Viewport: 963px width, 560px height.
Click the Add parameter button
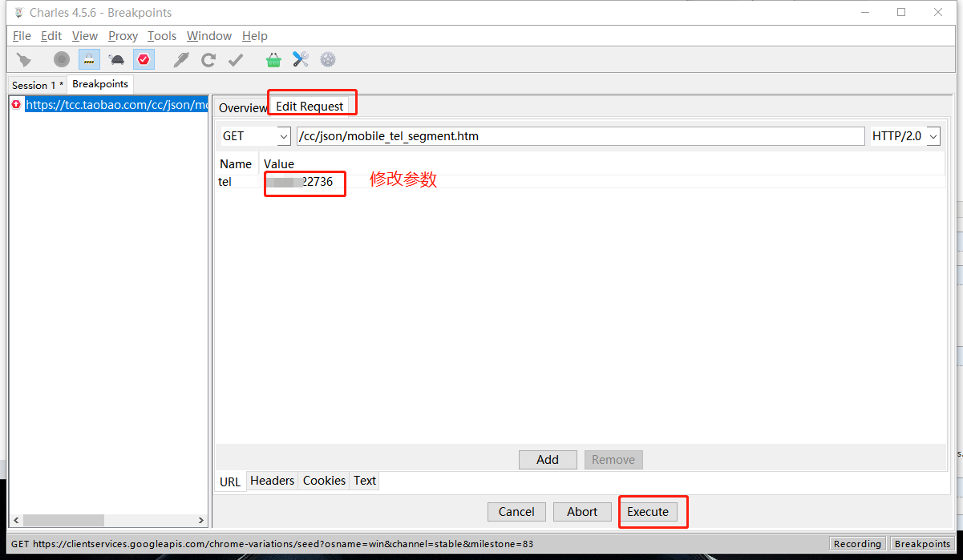(548, 460)
